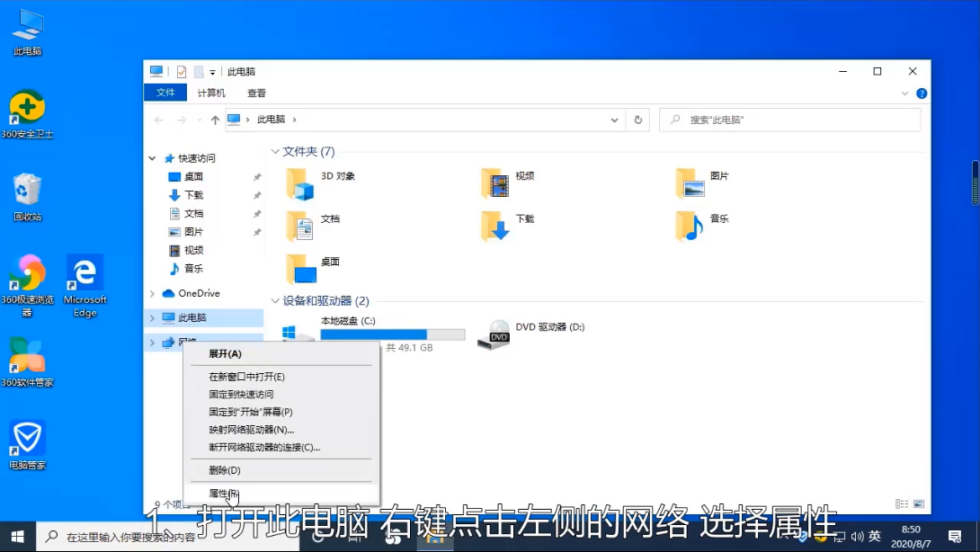Screen dimensions: 980x552
Task: Switch to details view button
Action: click(902, 503)
